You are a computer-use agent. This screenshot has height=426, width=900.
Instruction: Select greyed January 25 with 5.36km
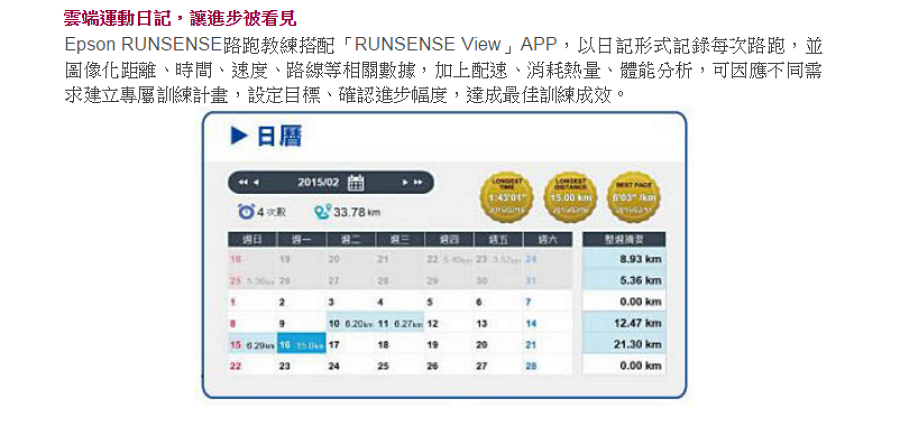tap(253, 281)
